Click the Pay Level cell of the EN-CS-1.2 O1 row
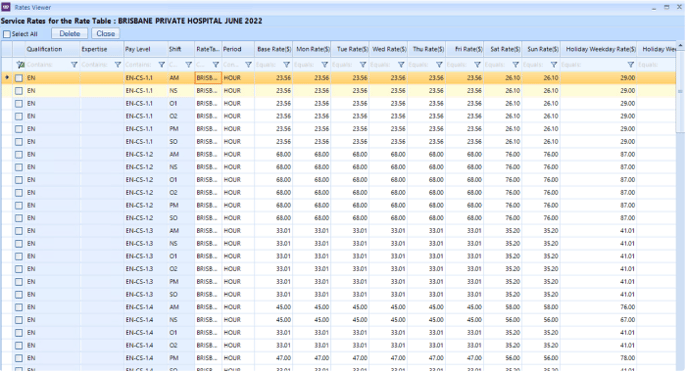This screenshot has height=372, width=687. click(x=145, y=180)
